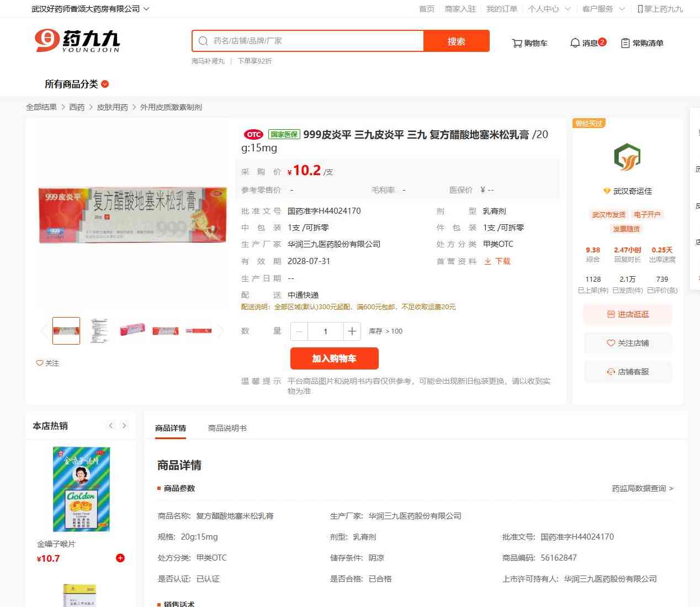Increase quantity with the plus button
Image resolution: width=700 pixels, height=607 pixels.
pos(352,331)
